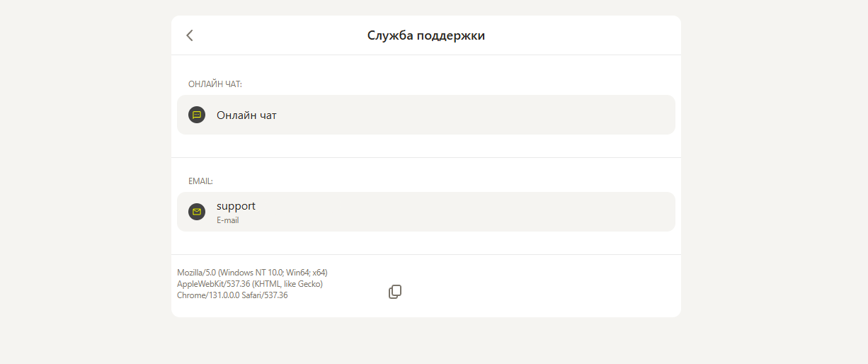Open the support E-mail row
The image size is (868, 364).
[x=426, y=212]
